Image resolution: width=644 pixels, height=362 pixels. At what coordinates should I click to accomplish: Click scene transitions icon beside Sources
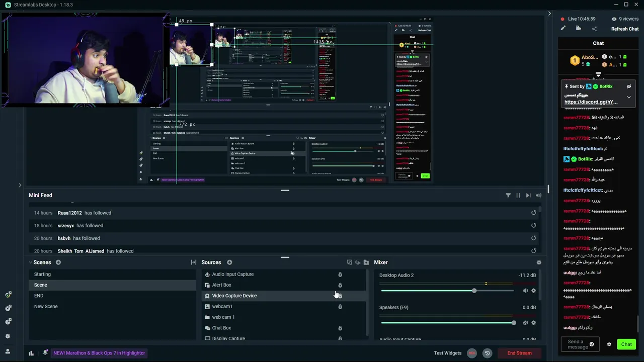click(x=193, y=262)
